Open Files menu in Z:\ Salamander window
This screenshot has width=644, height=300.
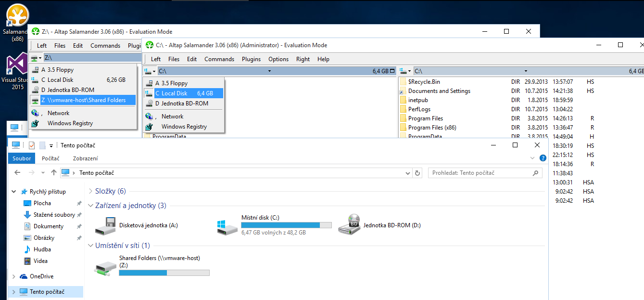[x=60, y=46]
